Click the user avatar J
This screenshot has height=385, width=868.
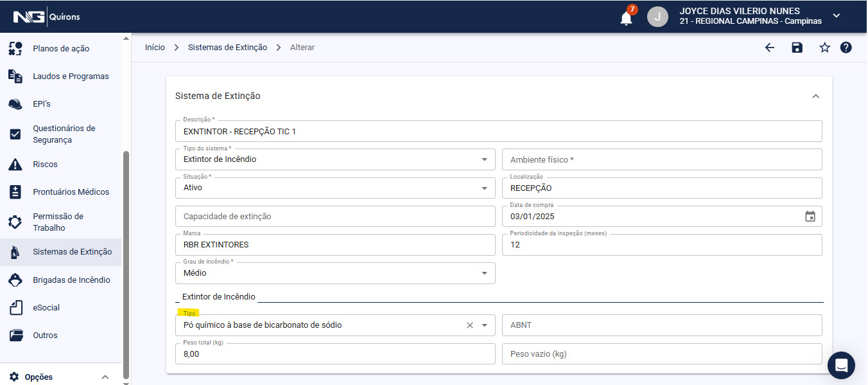pos(657,17)
